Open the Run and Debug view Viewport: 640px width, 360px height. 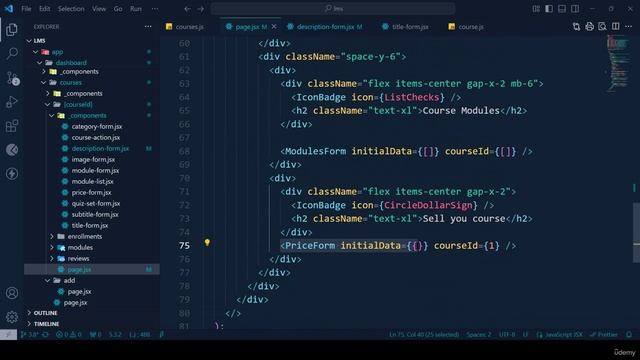click(12, 102)
